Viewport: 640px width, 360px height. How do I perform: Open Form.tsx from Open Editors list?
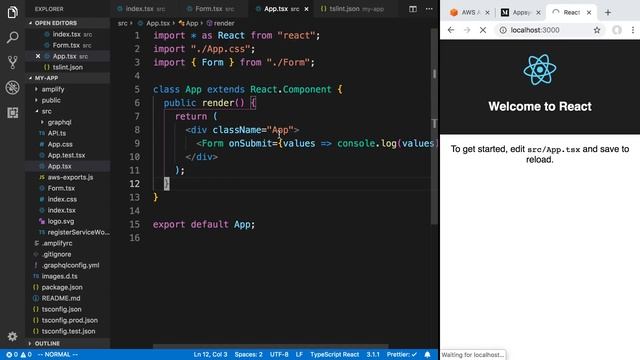point(68,45)
